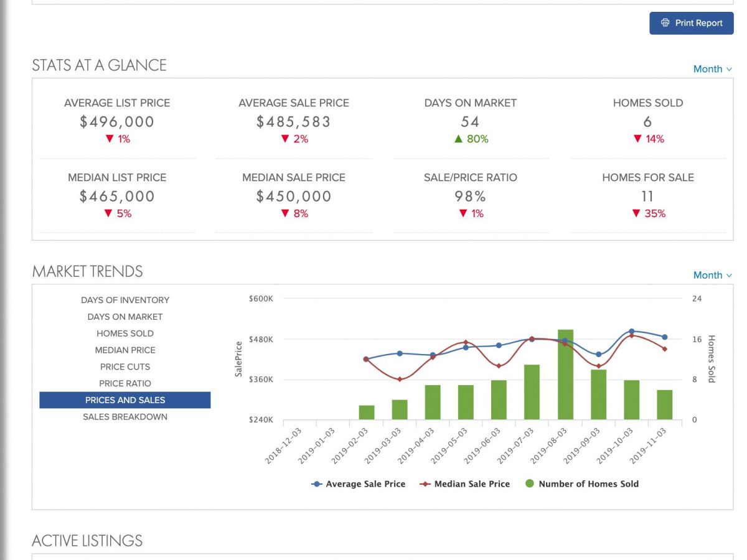This screenshot has width=747, height=560.
Task: Click the homes sold bar for 2019-07-03
Action: pyautogui.click(x=532, y=392)
